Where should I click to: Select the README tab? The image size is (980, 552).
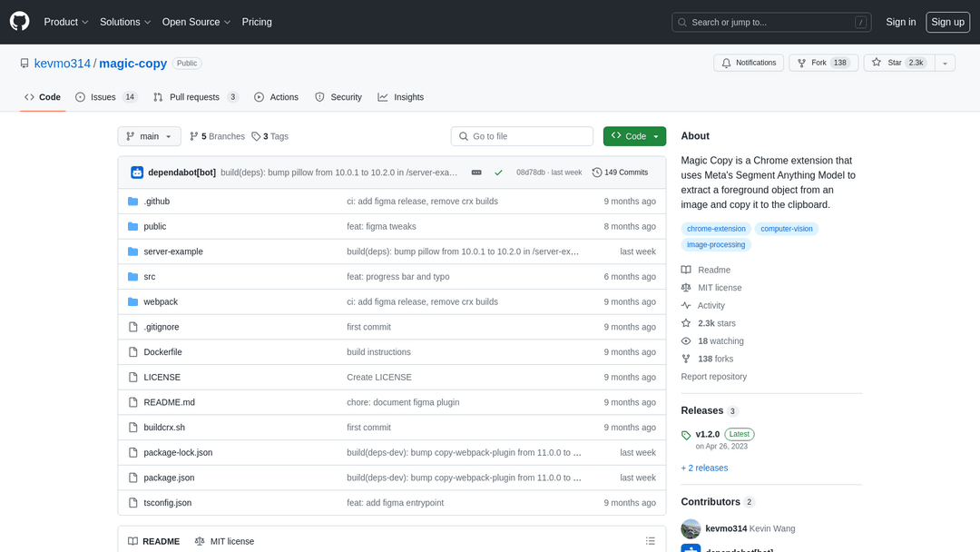153,541
